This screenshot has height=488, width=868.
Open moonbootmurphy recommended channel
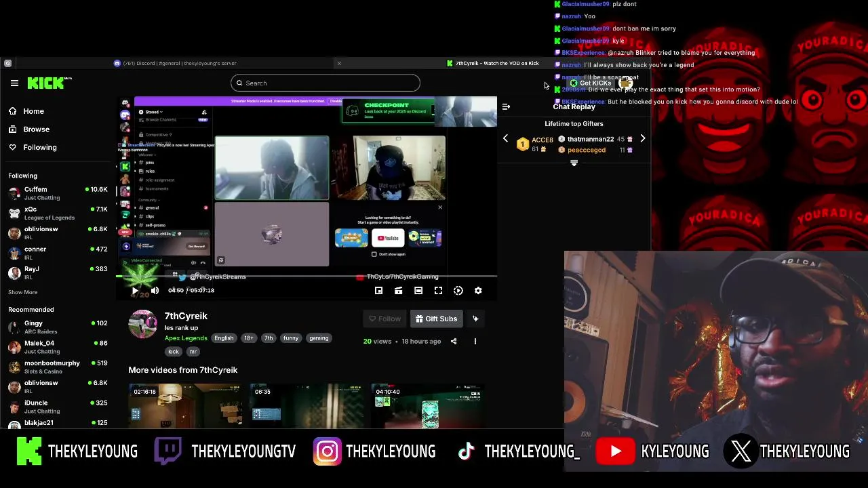pyautogui.click(x=58, y=367)
